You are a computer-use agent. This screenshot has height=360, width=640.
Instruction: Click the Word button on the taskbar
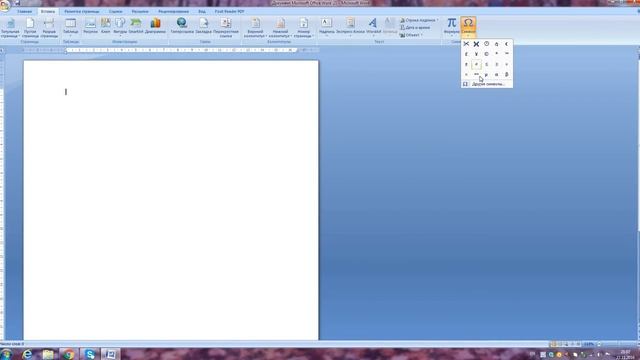point(111,354)
